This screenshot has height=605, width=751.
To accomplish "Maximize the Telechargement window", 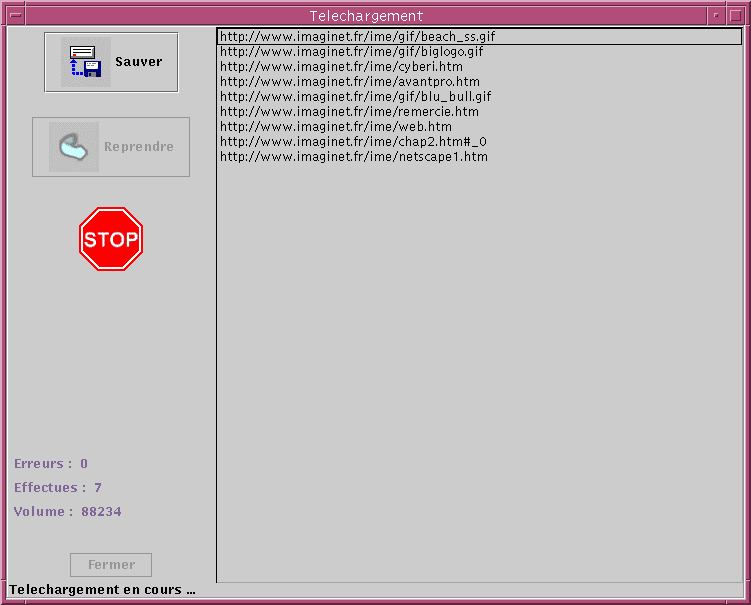I will pyautogui.click(x=736, y=16).
